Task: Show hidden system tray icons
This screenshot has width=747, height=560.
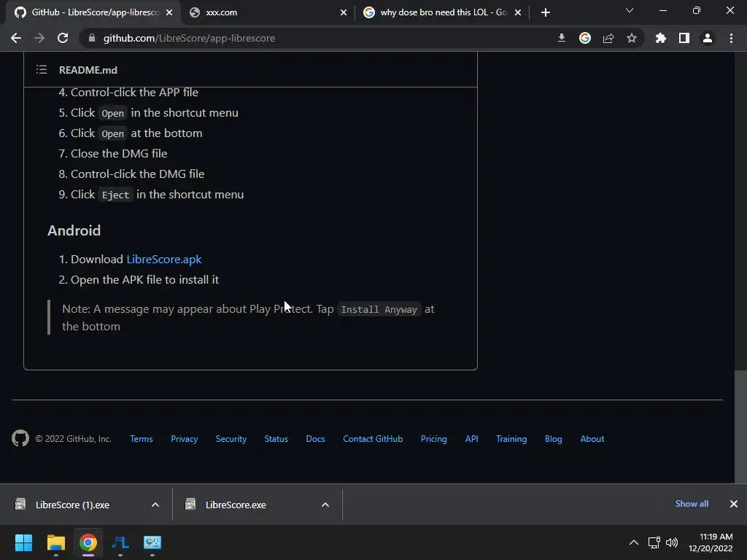Action: (634, 542)
